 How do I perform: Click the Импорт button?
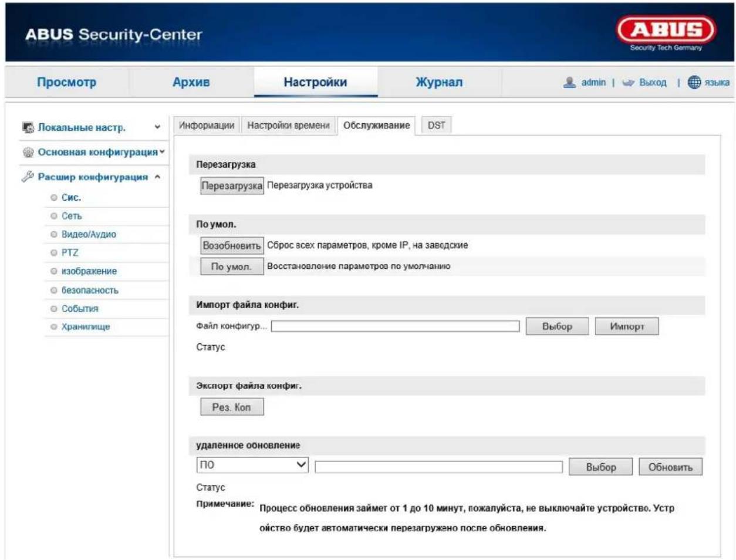tap(627, 326)
